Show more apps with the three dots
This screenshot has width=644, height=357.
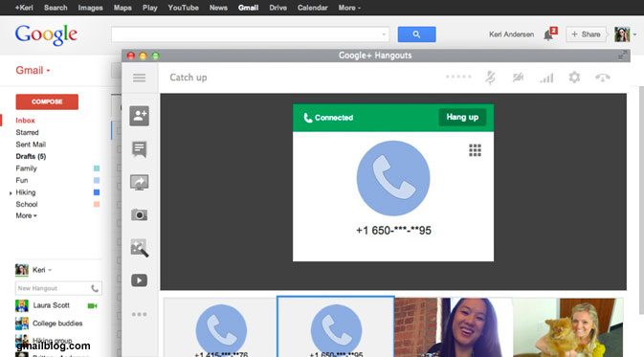point(140,314)
